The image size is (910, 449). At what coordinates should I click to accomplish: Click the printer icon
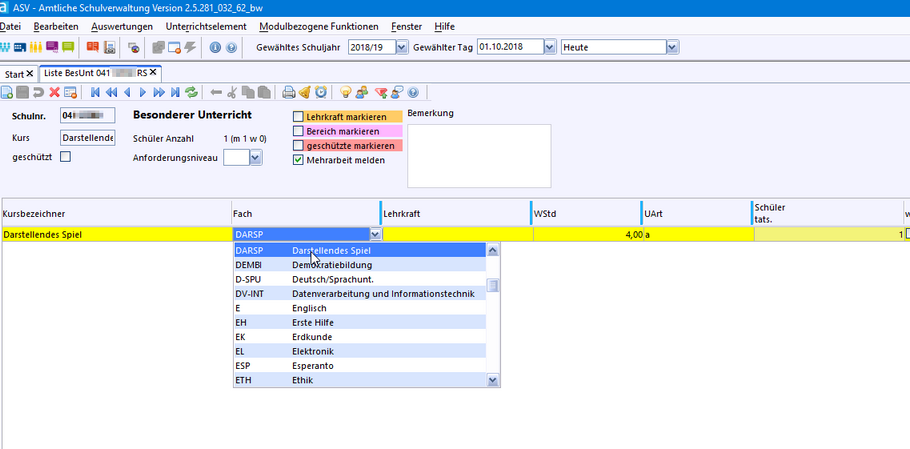click(x=289, y=92)
